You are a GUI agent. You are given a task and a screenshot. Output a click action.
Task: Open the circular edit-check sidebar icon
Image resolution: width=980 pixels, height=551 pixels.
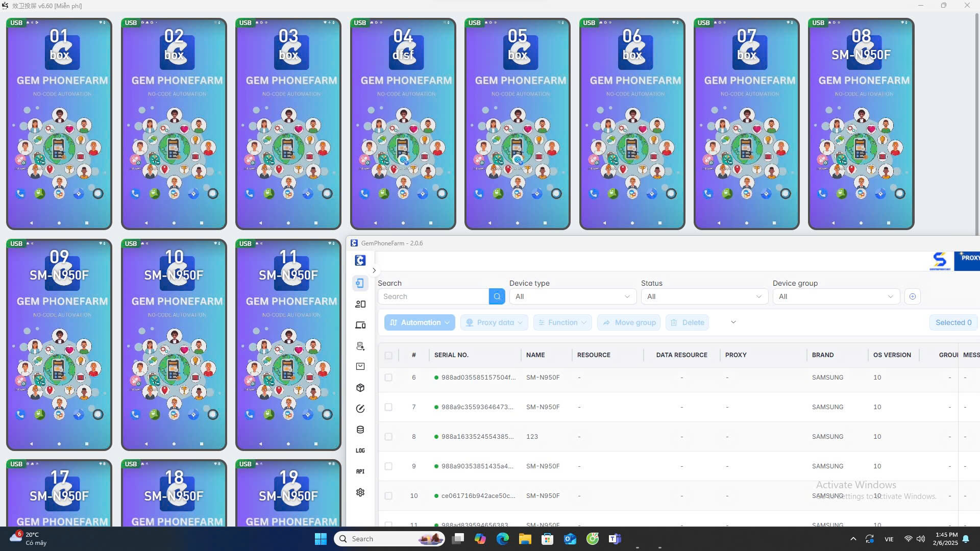[x=360, y=409]
